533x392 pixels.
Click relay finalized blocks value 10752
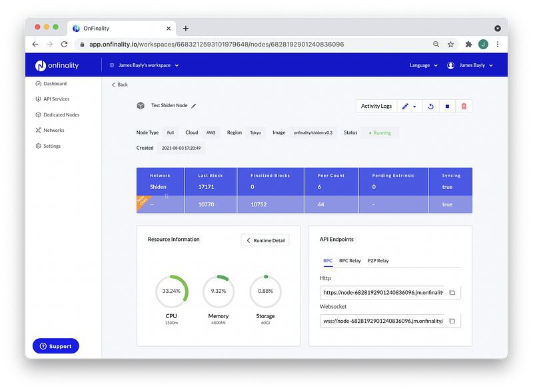pyautogui.click(x=259, y=204)
